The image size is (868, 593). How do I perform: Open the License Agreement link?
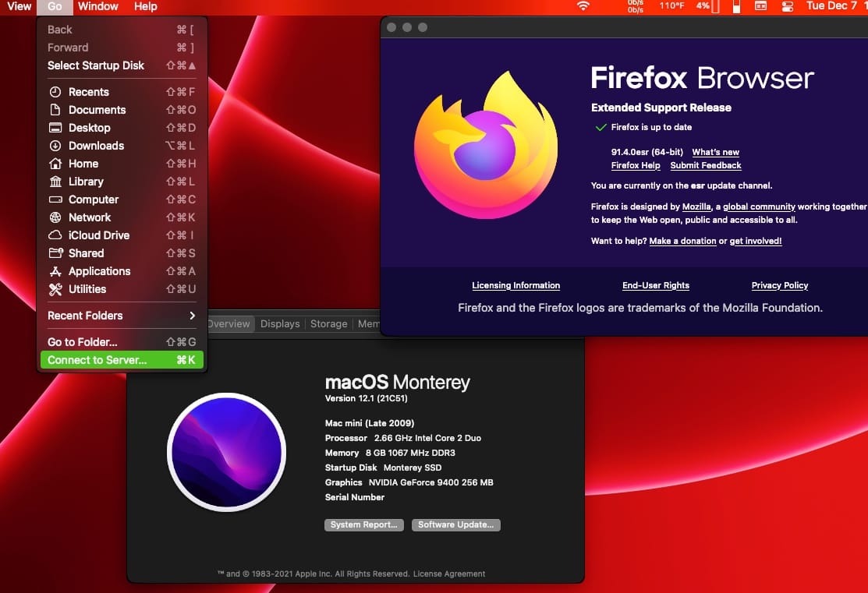coord(449,574)
